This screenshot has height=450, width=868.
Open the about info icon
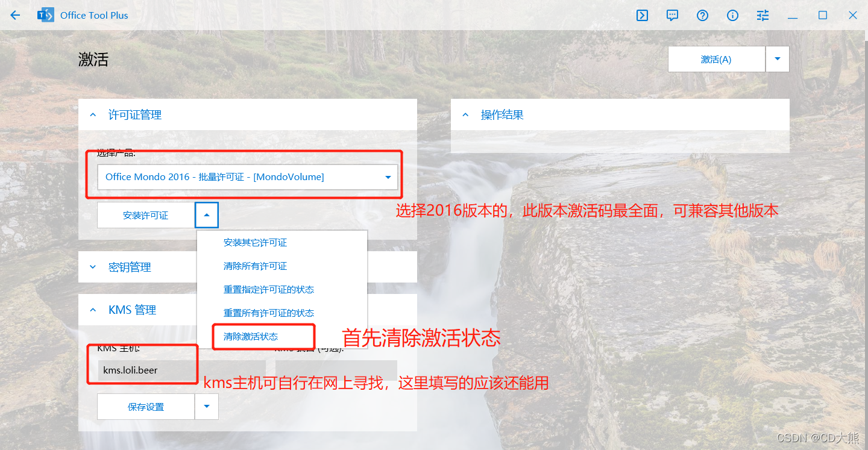coord(732,15)
